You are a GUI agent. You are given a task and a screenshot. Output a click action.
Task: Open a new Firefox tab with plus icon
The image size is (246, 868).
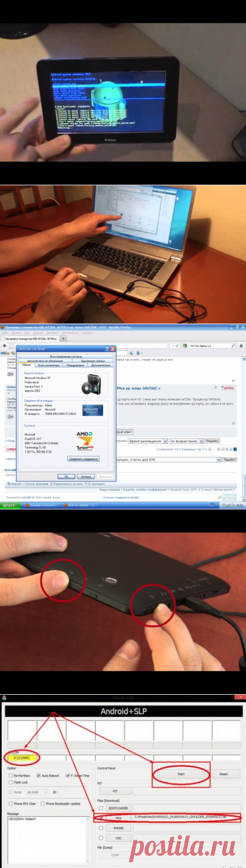pyautogui.click(x=64, y=338)
